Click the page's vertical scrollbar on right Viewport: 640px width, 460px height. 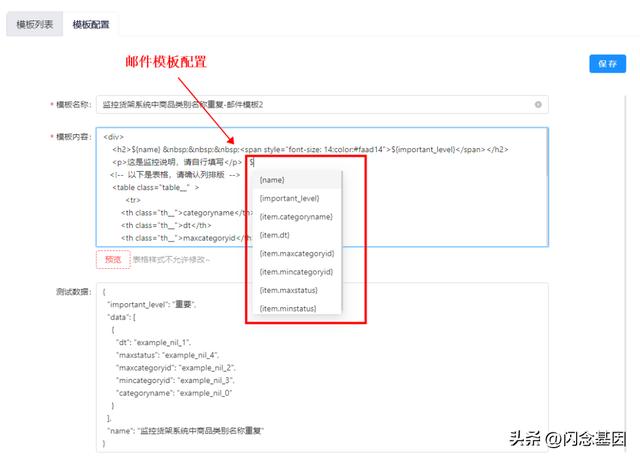tap(625, 273)
